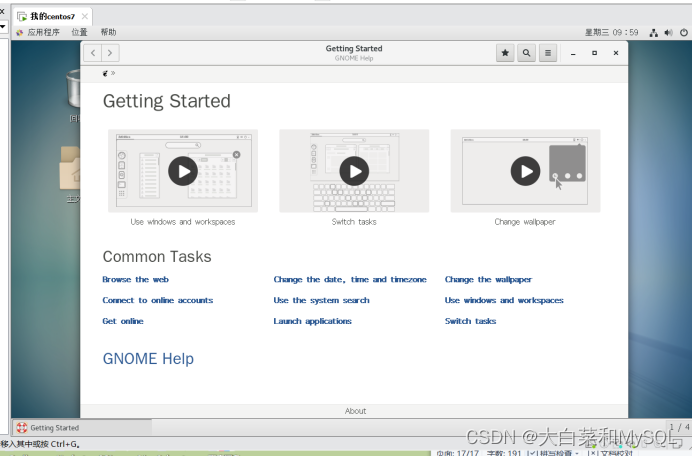Close the 我的centos7 tab
Screen dimensions: 692x457
(85, 16)
